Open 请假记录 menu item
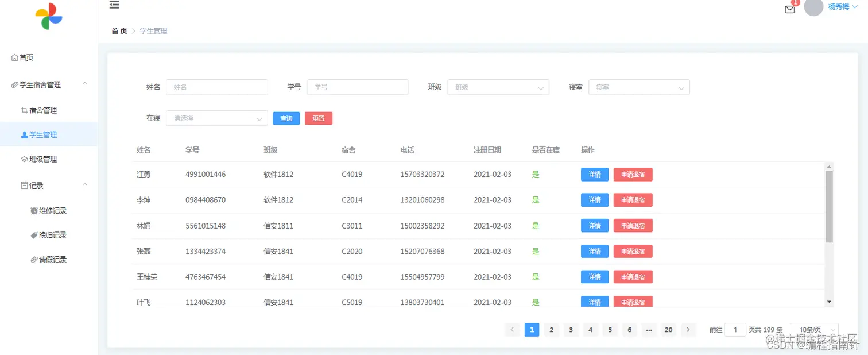Image resolution: width=868 pixels, height=355 pixels. [49, 260]
